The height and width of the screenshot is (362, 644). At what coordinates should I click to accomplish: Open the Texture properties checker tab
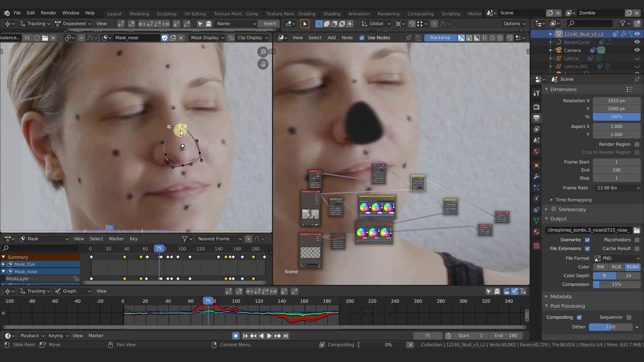pyautogui.click(x=536, y=246)
